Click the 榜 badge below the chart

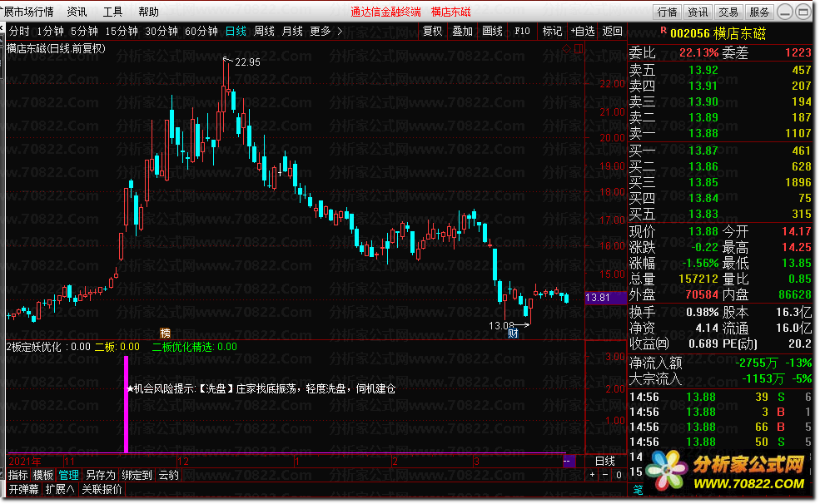(166, 333)
